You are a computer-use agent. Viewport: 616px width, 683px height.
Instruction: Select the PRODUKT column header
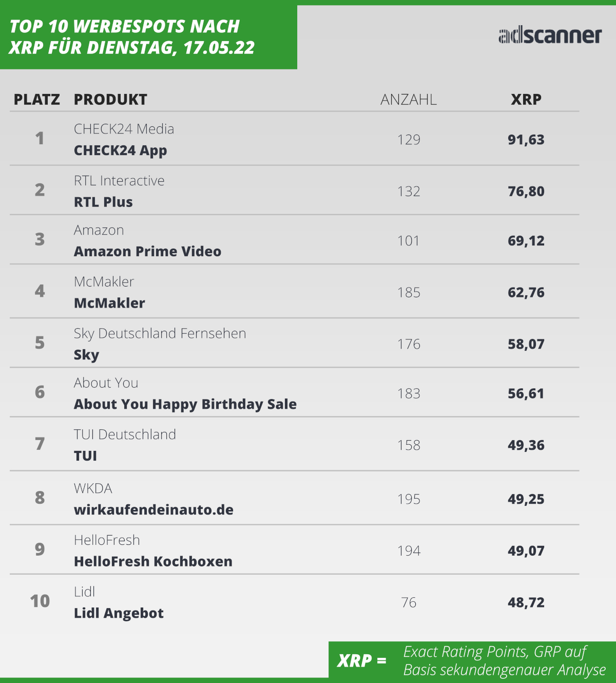pyautogui.click(x=110, y=100)
